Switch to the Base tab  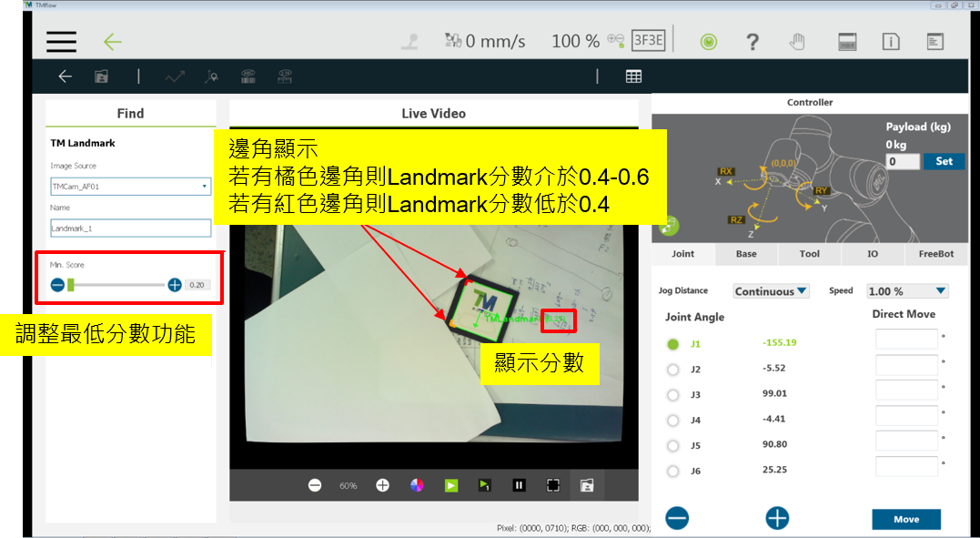[x=746, y=254]
